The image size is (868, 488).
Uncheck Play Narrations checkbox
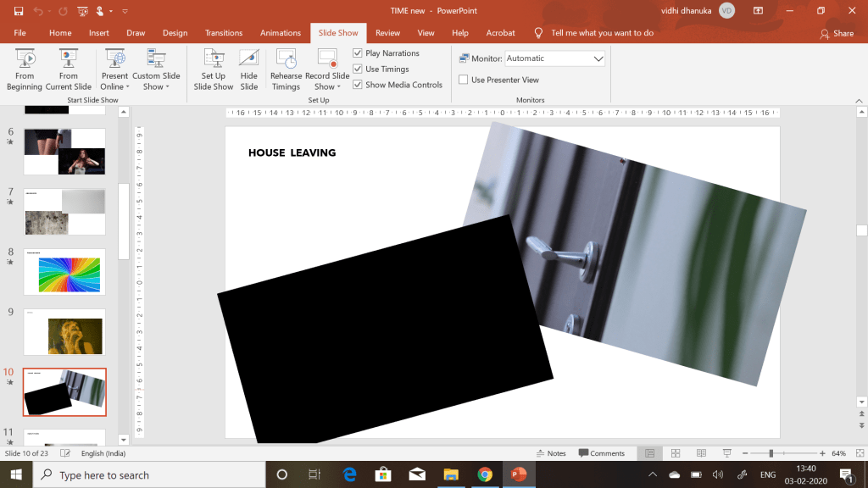358,53
